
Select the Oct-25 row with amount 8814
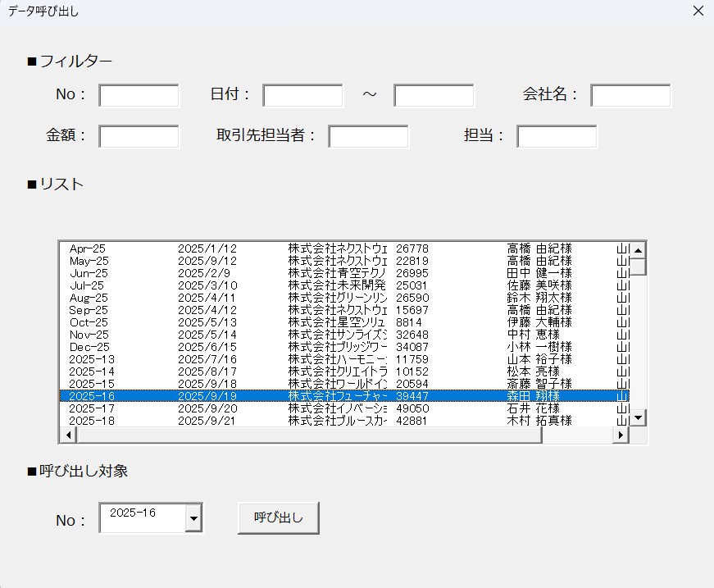[x=344, y=322]
